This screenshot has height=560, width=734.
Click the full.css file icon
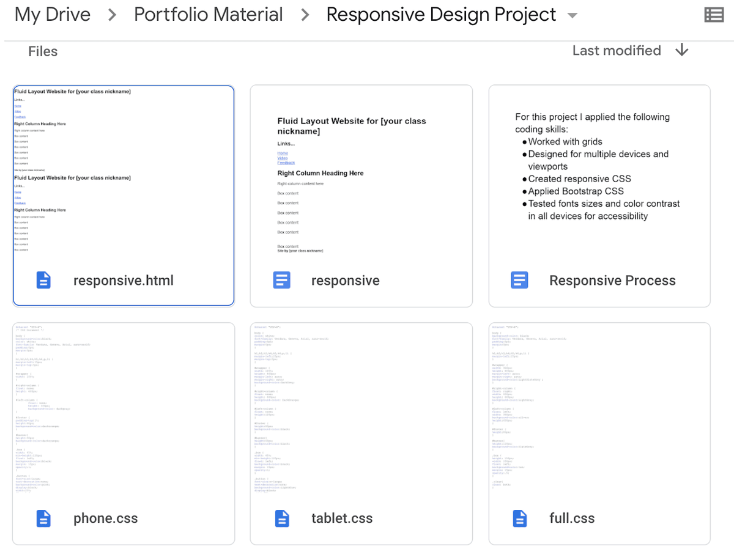(x=519, y=518)
